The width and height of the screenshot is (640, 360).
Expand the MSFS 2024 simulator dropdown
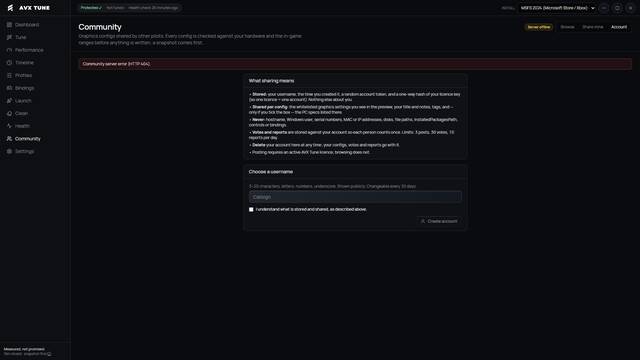click(558, 8)
